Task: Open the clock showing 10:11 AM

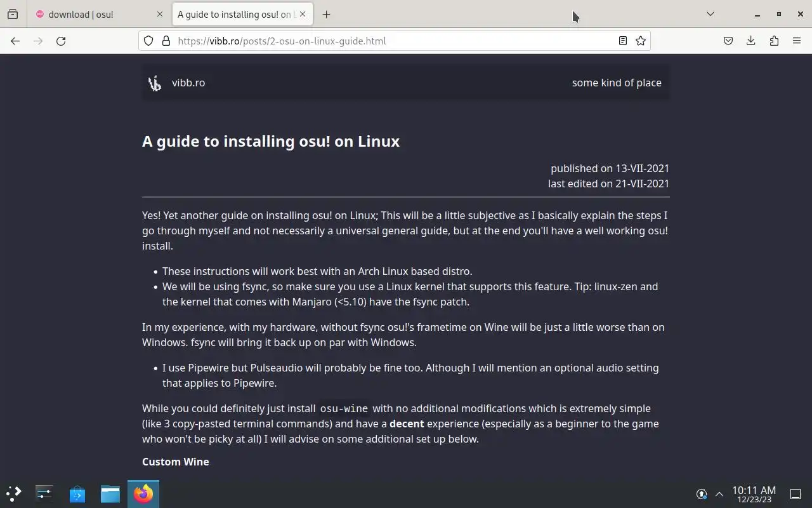Action: 754,494
